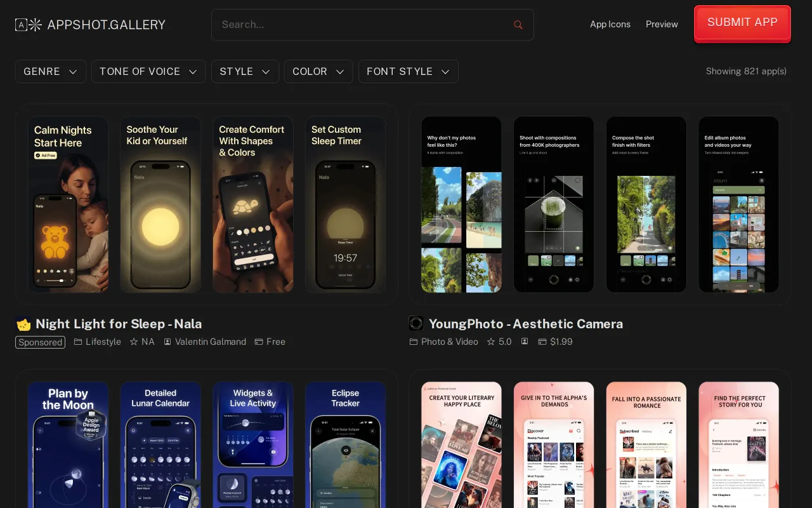Open the Why don't my photos screenshot
The height and width of the screenshot is (508, 812).
[x=461, y=204]
